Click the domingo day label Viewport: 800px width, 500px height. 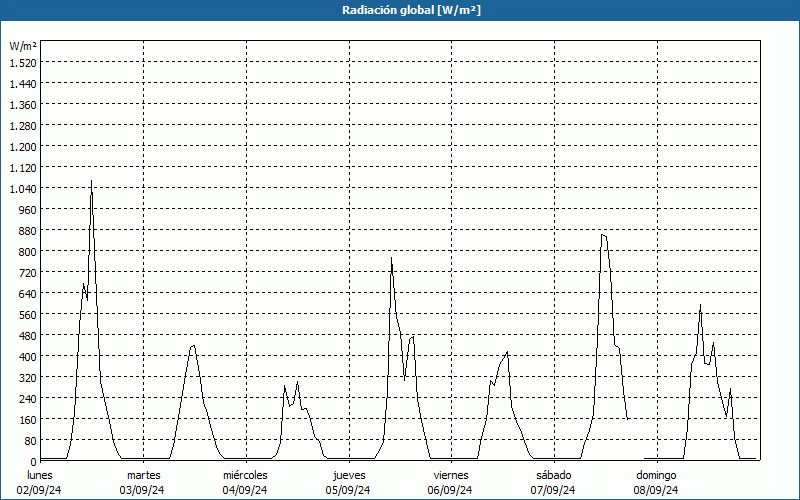click(x=656, y=475)
